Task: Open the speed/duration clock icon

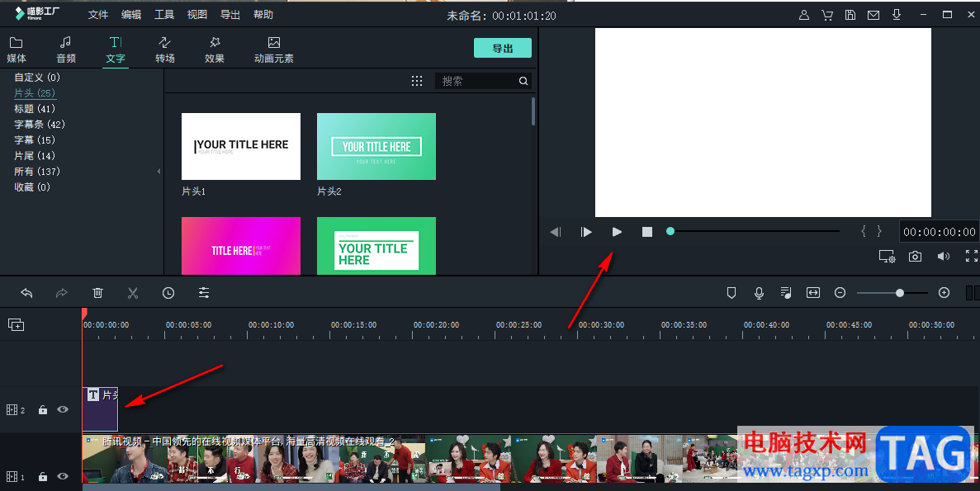Action: tap(168, 292)
